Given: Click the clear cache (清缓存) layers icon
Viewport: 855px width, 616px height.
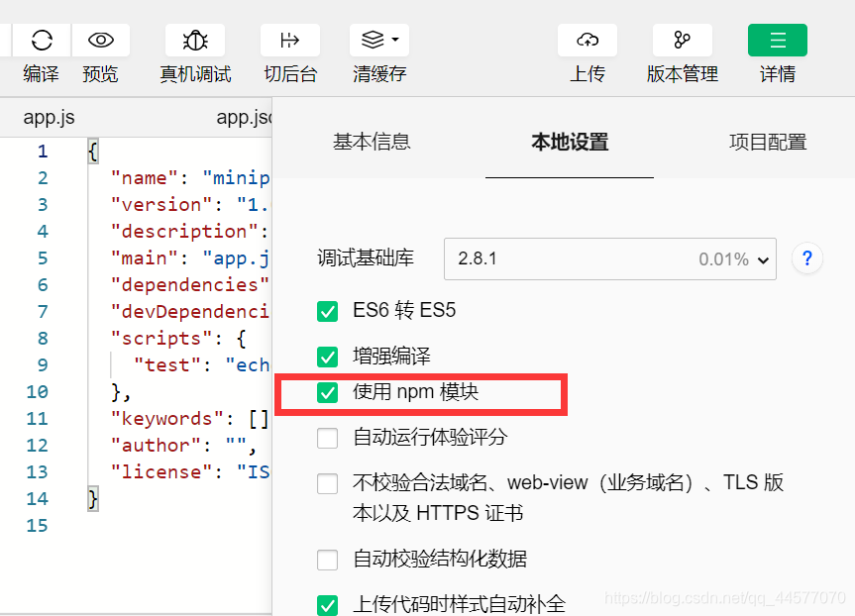Looking at the screenshot, I should [x=373, y=40].
